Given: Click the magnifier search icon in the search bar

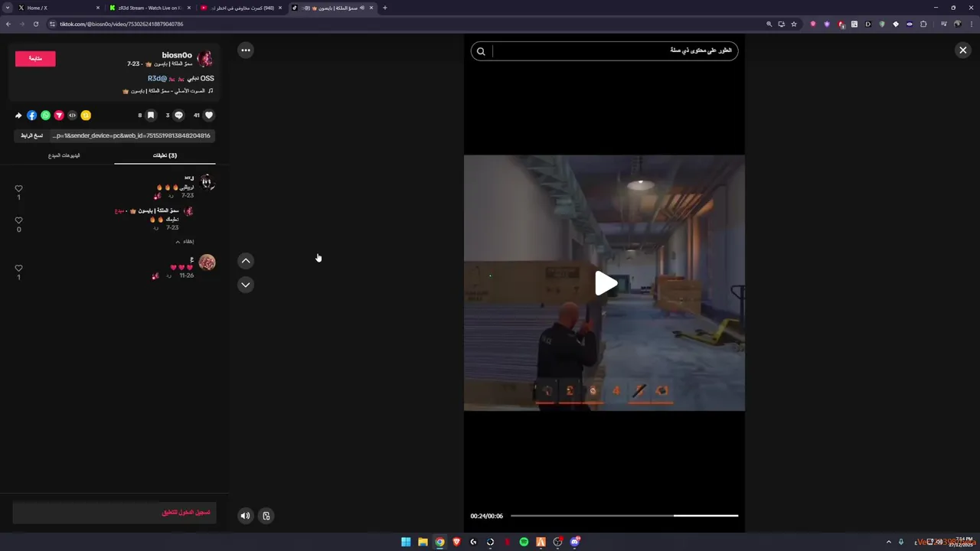Looking at the screenshot, I should point(481,51).
